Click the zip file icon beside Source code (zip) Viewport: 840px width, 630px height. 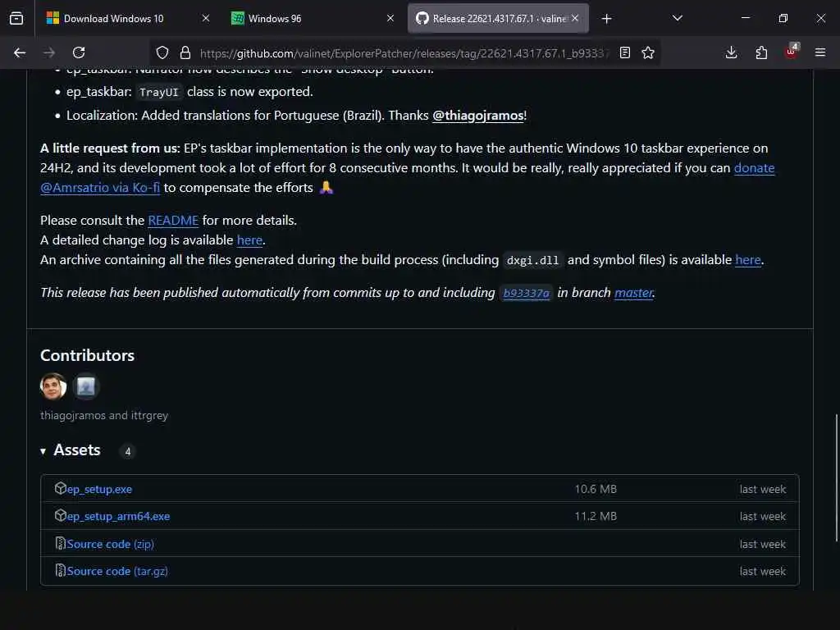pyautogui.click(x=60, y=543)
